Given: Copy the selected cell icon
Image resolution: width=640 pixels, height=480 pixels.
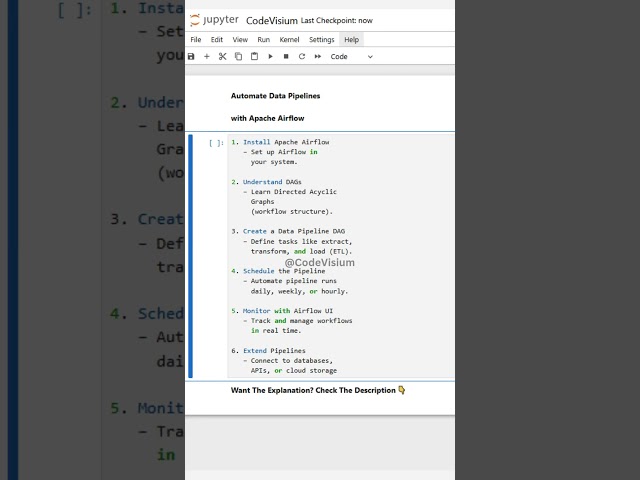Looking at the screenshot, I should pyautogui.click(x=238, y=56).
